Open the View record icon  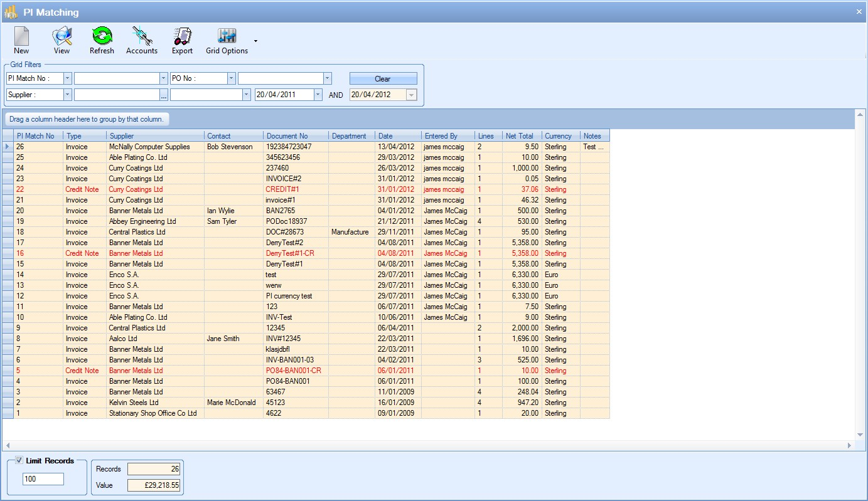click(x=62, y=37)
